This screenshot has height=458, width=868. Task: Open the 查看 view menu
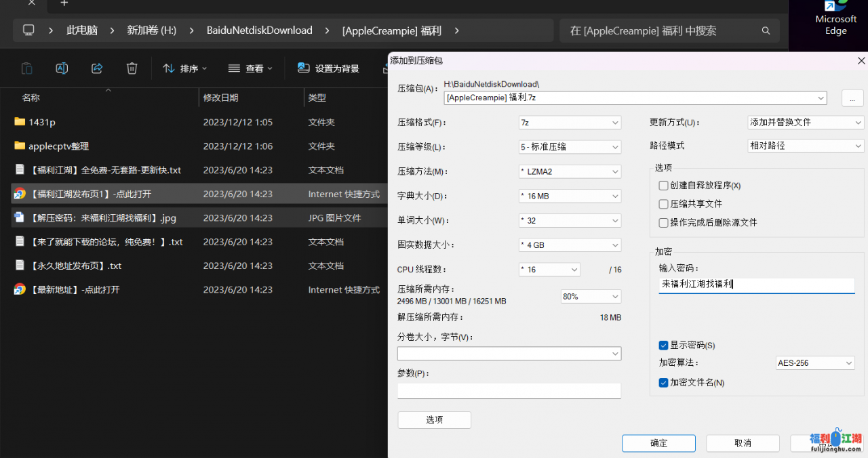(x=250, y=68)
